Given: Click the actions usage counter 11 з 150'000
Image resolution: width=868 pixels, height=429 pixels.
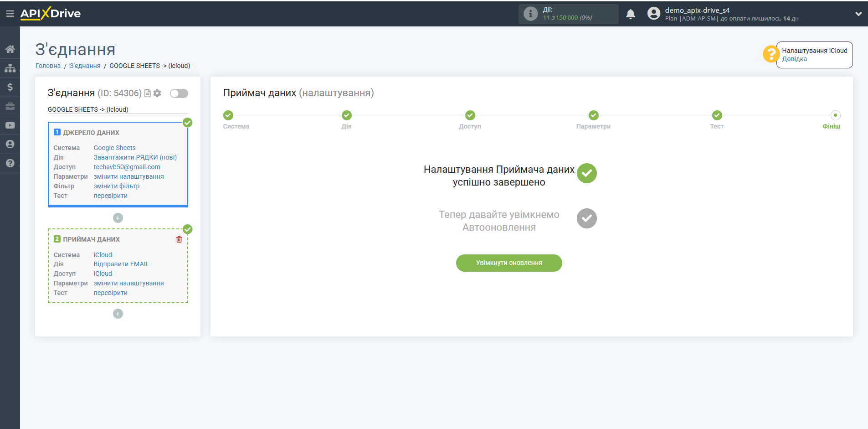Looking at the screenshot, I should point(567,18).
